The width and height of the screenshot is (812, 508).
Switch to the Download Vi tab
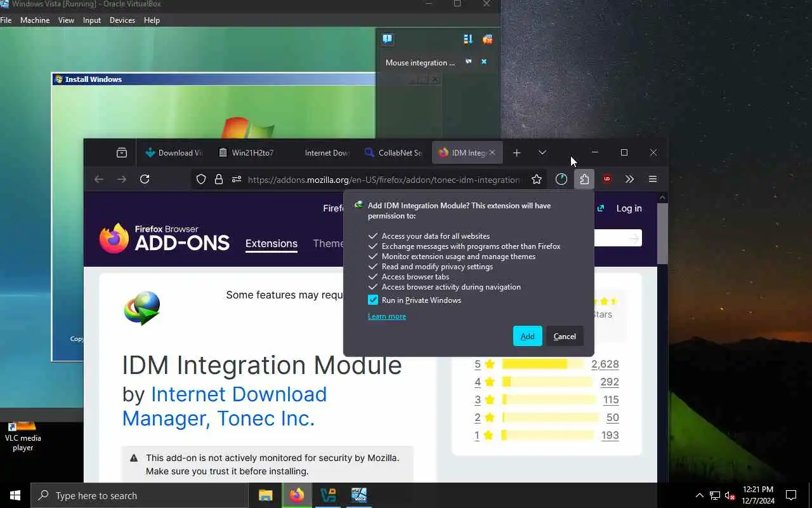tap(174, 152)
